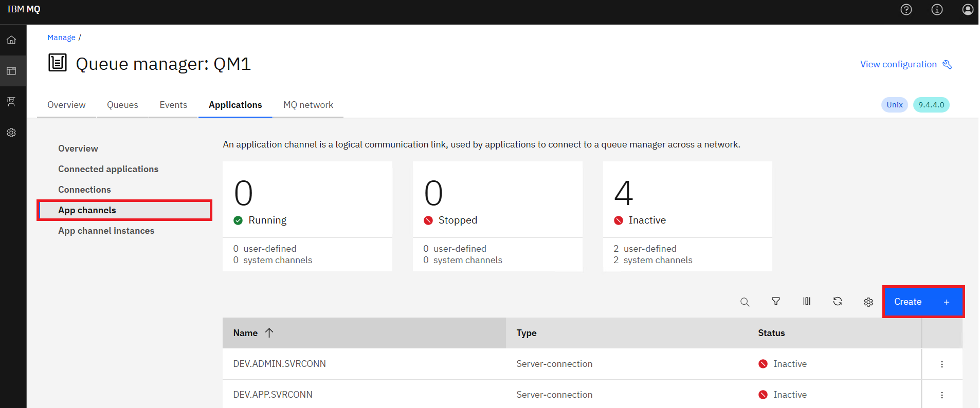The height and width of the screenshot is (408, 980).
Task: Click the Unix platform tag
Action: pyautogui.click(x=895, y=105)
